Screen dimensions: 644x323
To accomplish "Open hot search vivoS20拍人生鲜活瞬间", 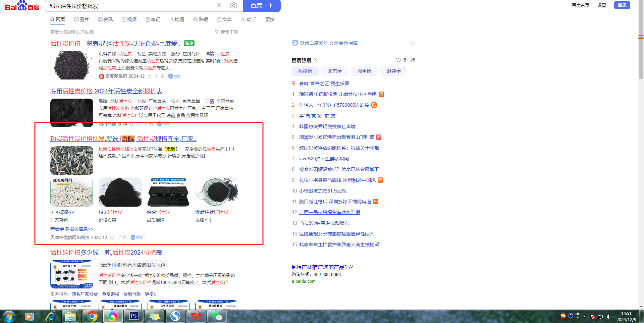I will tap(324, 159).
